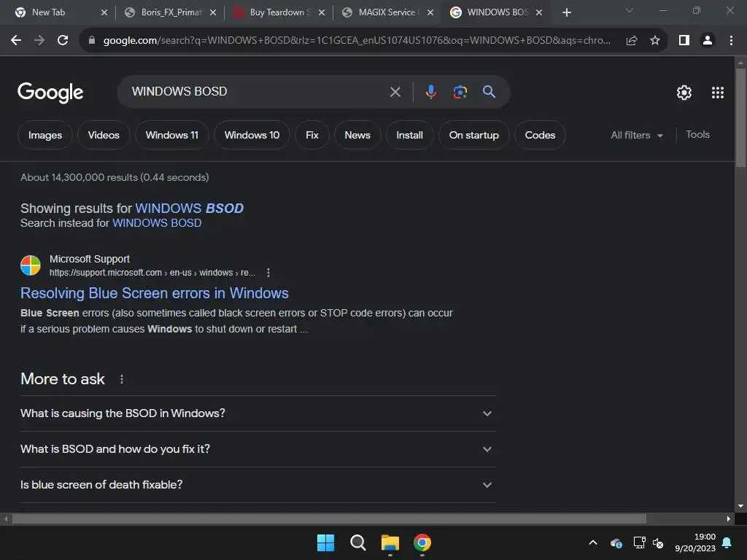Viewport: 747px width, 560px height.
Task: Open the Windows Start menu
Action: point(326,542)
